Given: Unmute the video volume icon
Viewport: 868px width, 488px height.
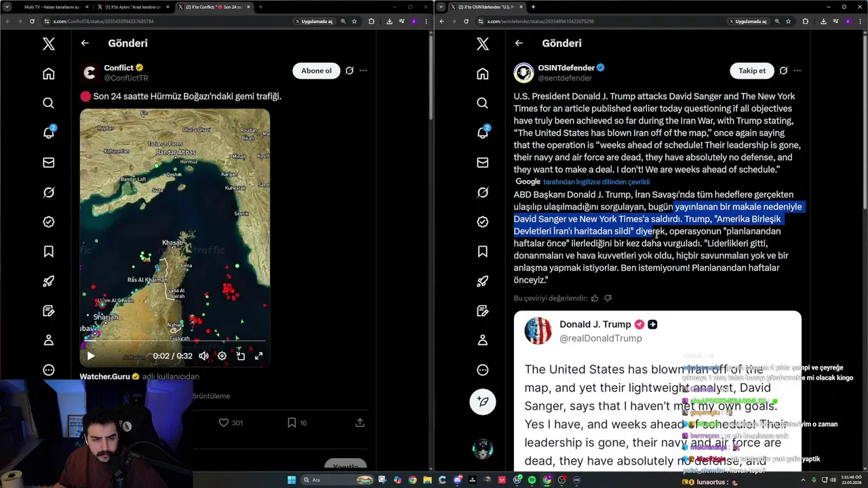Looking at the screenshot, I should tap(203, 356).
